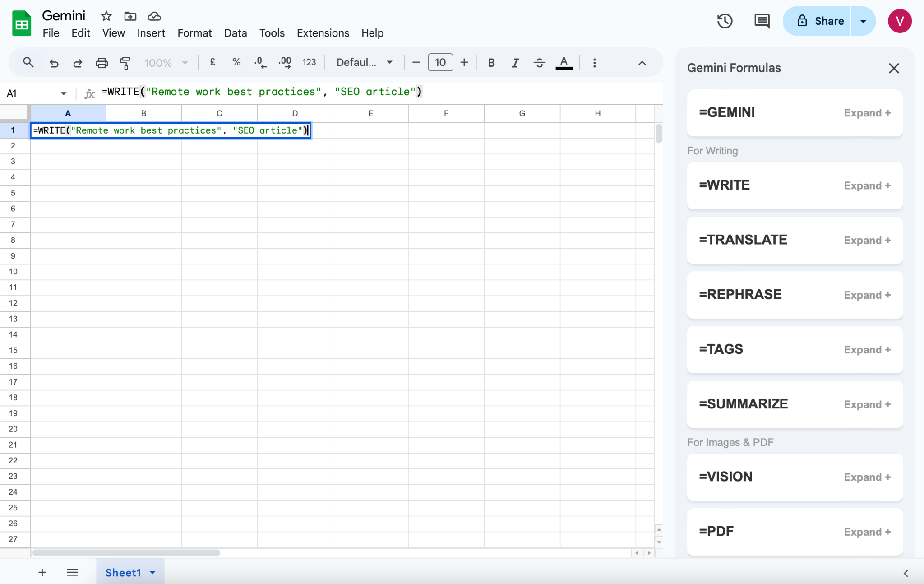This screenshot has height=584, width=924.
Task: Click the undo arrow icon
Action: point(54,63)
